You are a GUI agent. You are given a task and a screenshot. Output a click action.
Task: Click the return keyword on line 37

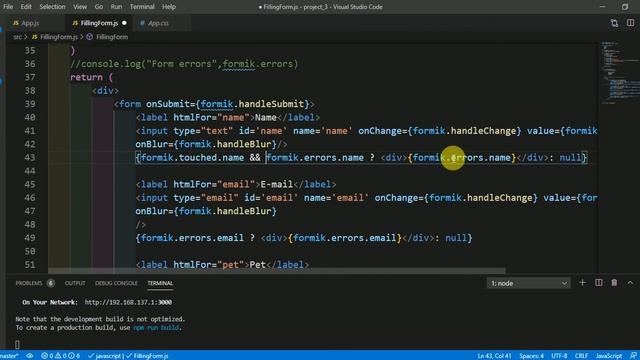(x=87, y=77)
